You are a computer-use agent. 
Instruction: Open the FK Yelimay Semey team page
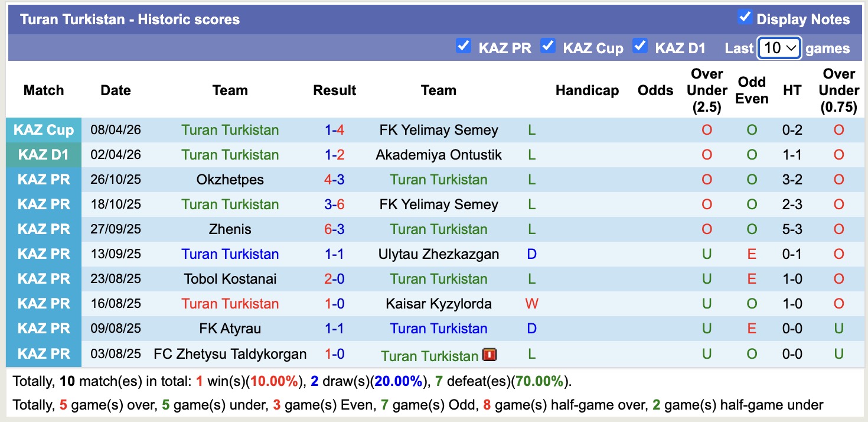[x=439, y=129]
